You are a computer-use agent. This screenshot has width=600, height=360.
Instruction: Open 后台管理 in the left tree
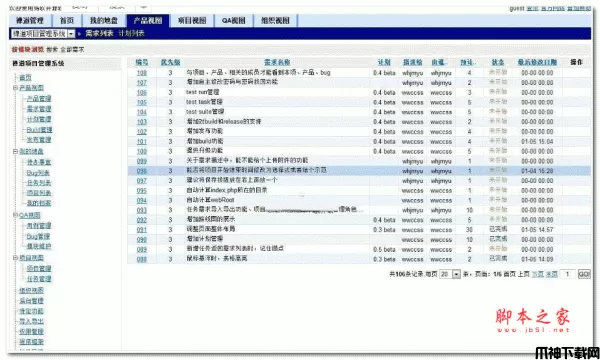point(31,301)
